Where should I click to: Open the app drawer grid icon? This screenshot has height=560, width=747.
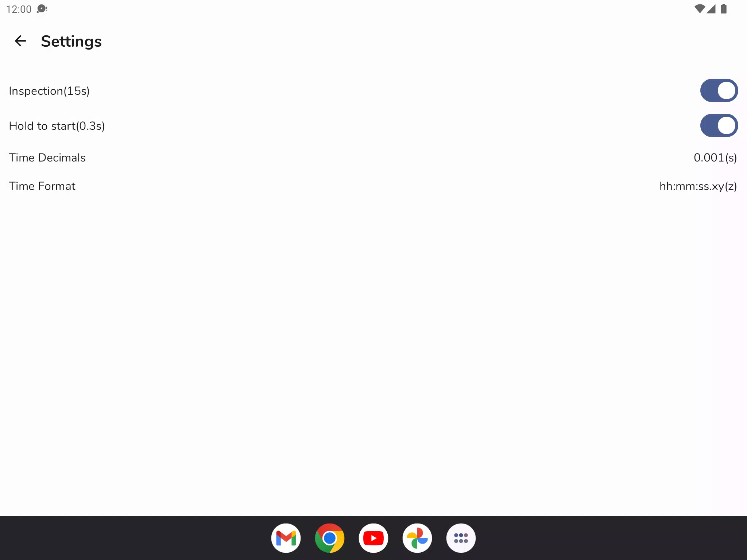461,538
